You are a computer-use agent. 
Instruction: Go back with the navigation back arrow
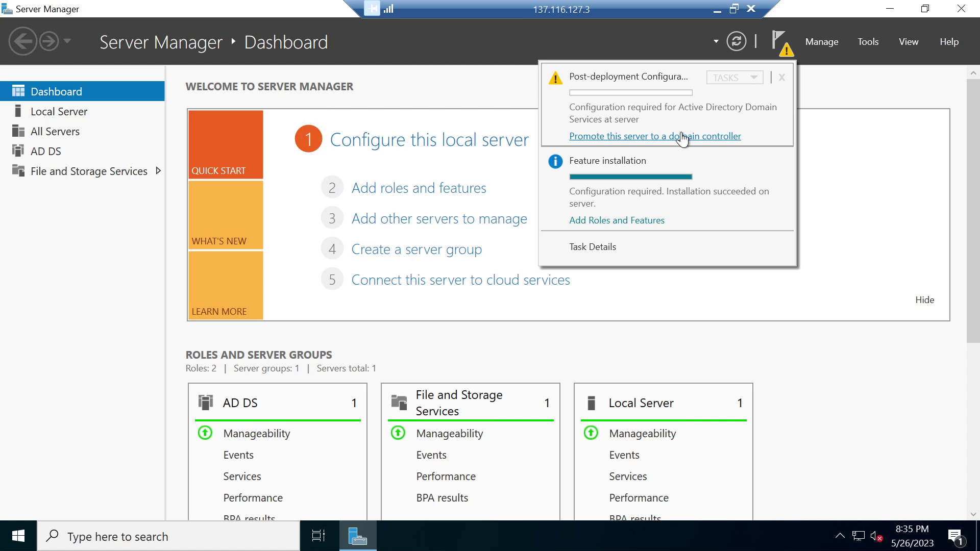(23, 41)
